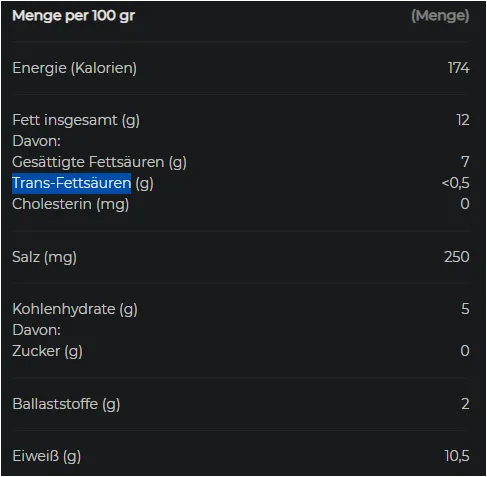Click the carbohydrates value 5
This screenshot has height=477, width=487.
(465, 309)
